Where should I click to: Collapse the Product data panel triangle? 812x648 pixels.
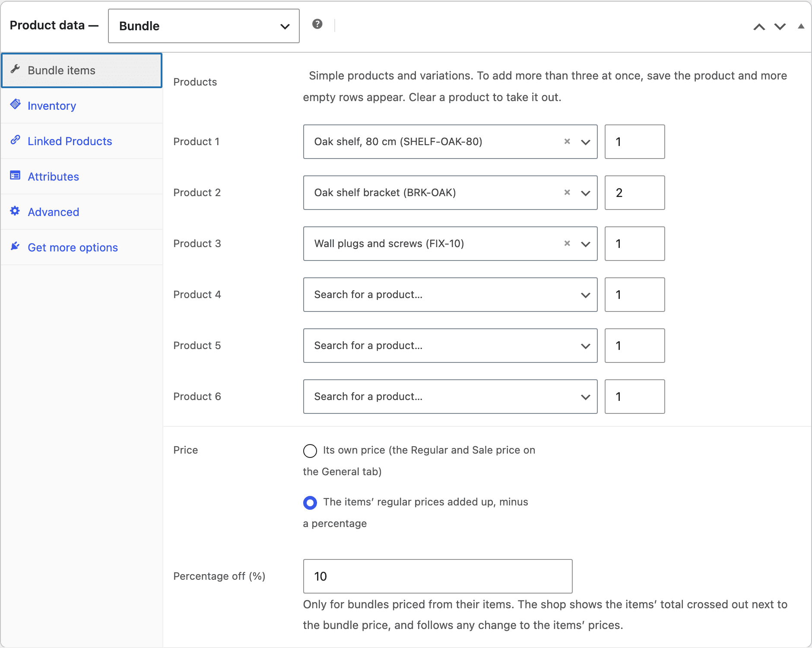coord(801,26)
